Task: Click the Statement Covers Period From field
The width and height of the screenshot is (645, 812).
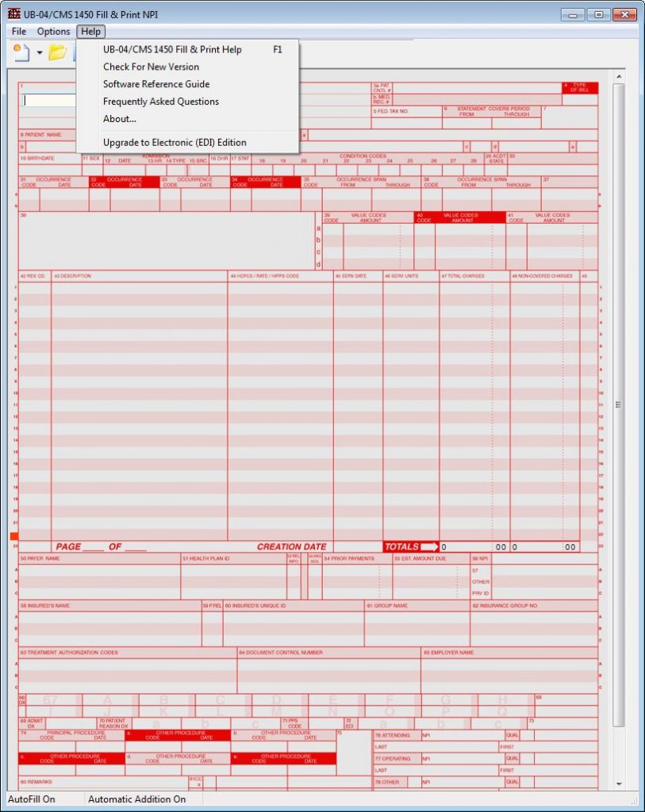Action: [466, 123]
